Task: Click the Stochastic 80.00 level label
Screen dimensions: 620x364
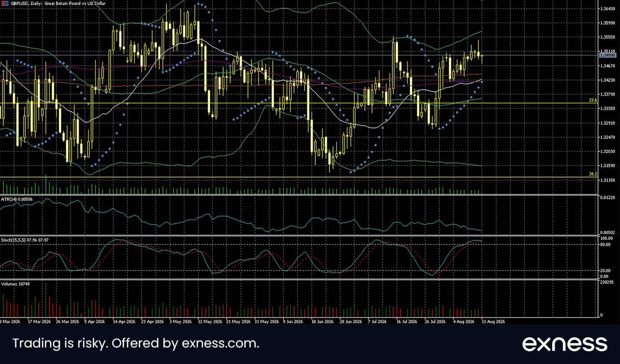Action: [x=605, y=245]
